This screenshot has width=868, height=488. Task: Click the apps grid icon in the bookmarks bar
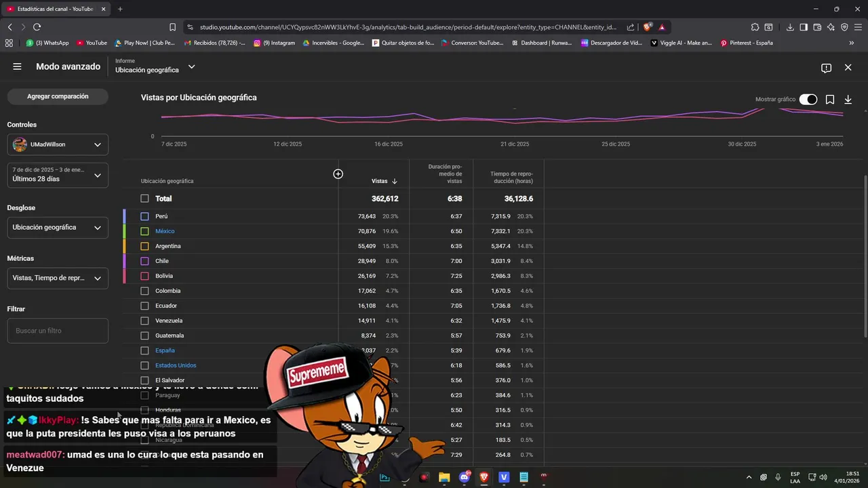tap(9, 43)
